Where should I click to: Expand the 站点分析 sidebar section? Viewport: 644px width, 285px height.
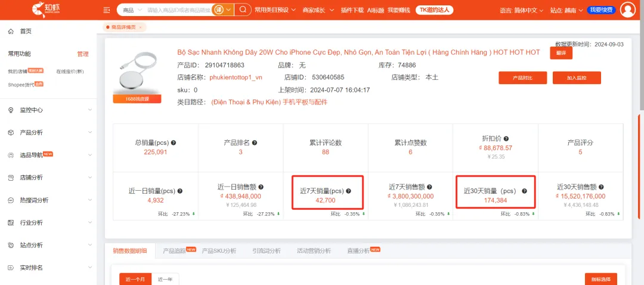(90, 245)
